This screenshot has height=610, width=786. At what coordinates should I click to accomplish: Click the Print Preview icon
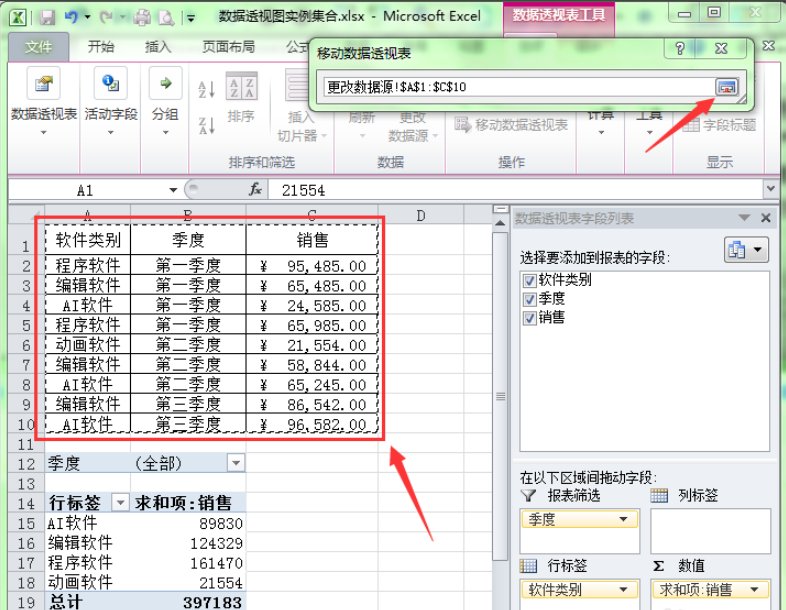[165, 18]
